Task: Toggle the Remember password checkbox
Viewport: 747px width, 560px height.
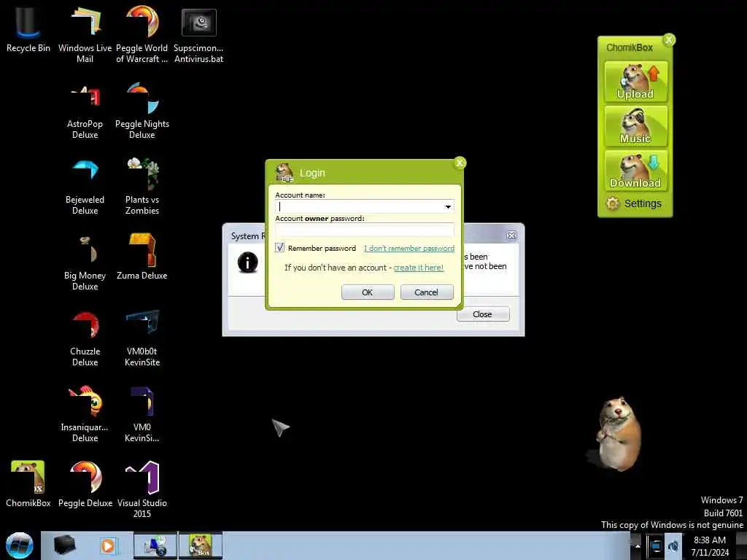Action: pyautogui.click(x=279, y=248)
